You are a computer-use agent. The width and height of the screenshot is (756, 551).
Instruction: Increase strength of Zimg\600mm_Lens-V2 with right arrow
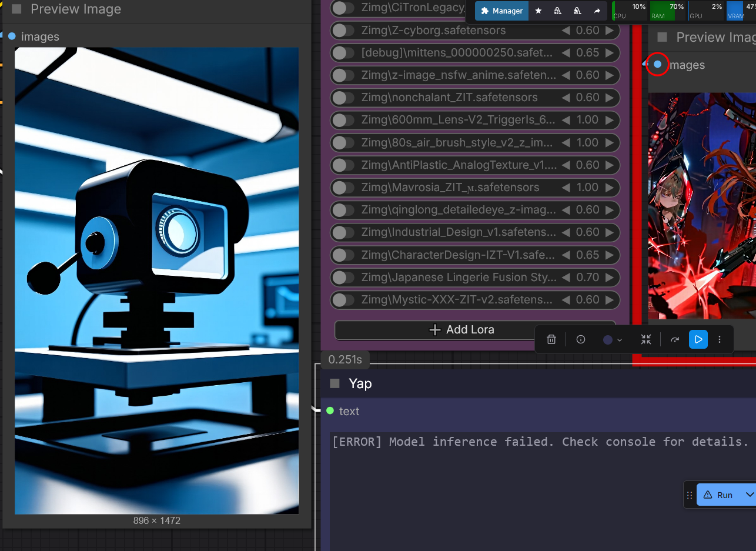click(610, 120)
